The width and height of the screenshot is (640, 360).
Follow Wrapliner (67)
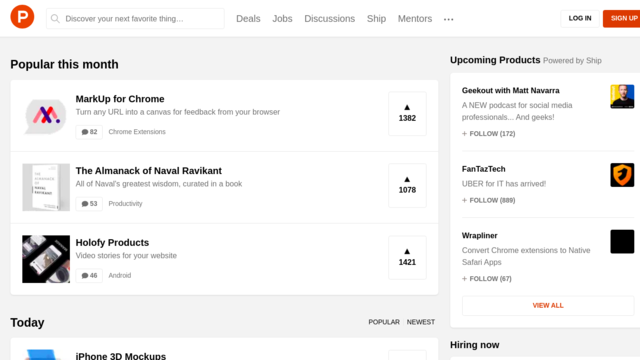(487, 279)
